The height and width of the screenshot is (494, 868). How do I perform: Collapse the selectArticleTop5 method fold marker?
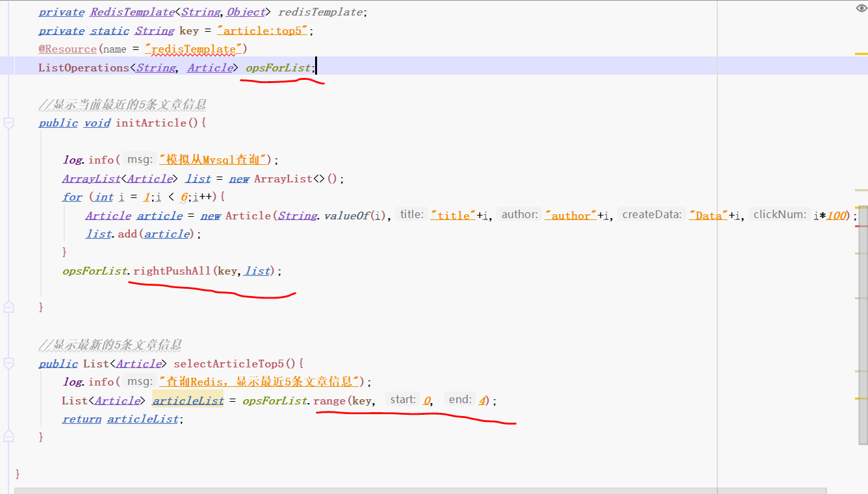pos(8,364)
